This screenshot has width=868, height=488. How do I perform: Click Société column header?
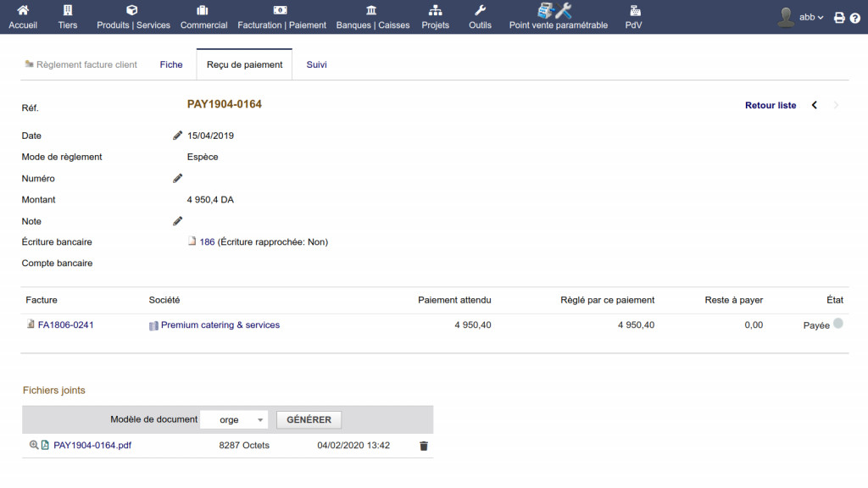coord(164,300)
